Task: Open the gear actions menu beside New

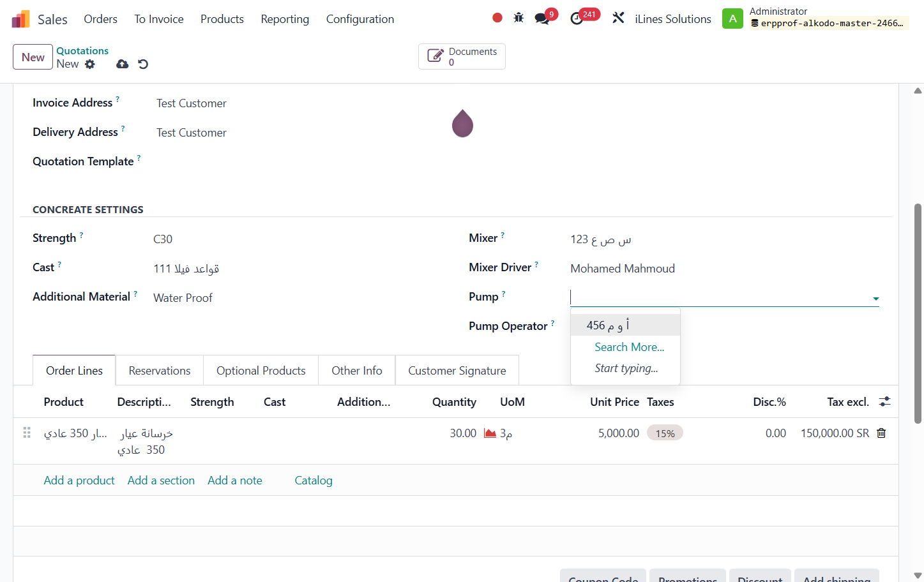Action: point(90,64)
